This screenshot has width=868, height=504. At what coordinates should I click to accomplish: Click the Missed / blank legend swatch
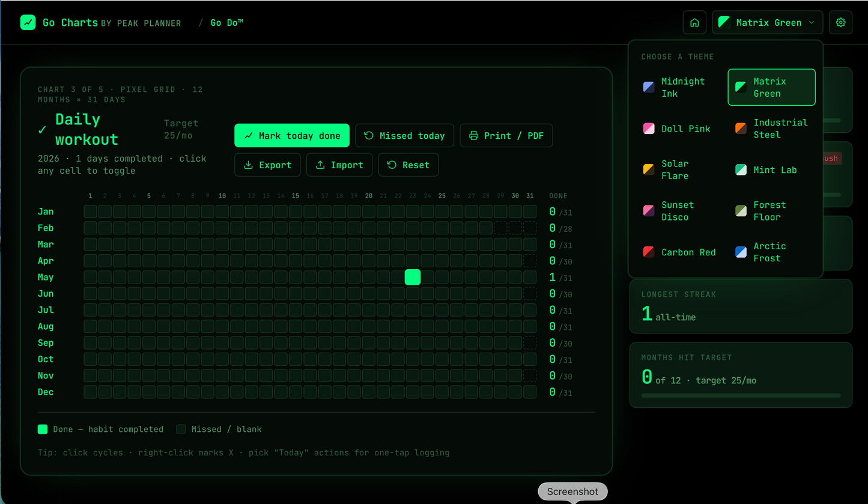181,429
